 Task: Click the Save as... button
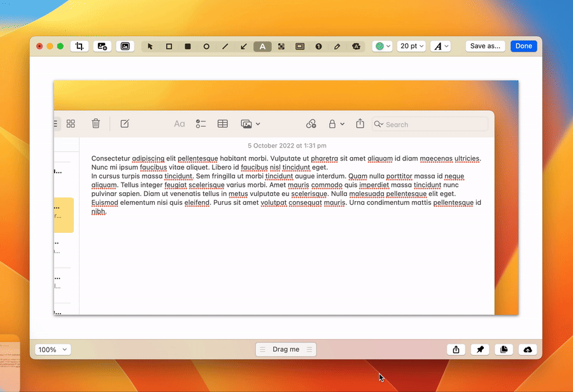(485, 46)
